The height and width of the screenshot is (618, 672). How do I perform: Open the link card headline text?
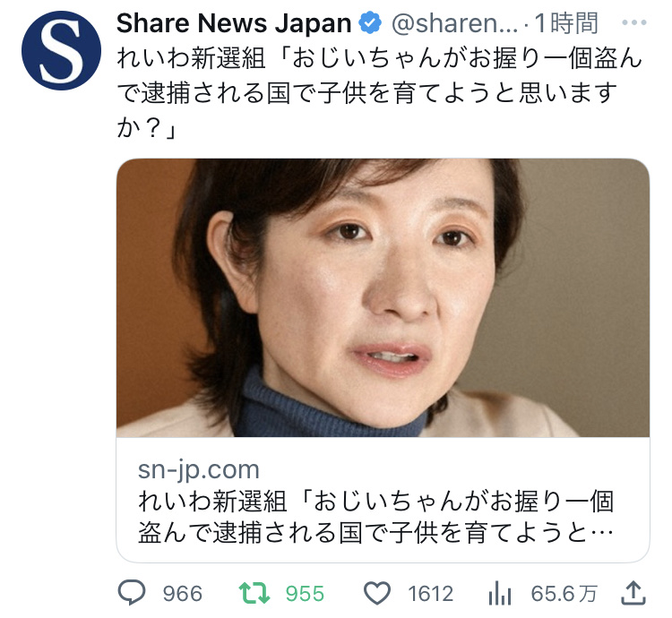click(x=375, y=517)
